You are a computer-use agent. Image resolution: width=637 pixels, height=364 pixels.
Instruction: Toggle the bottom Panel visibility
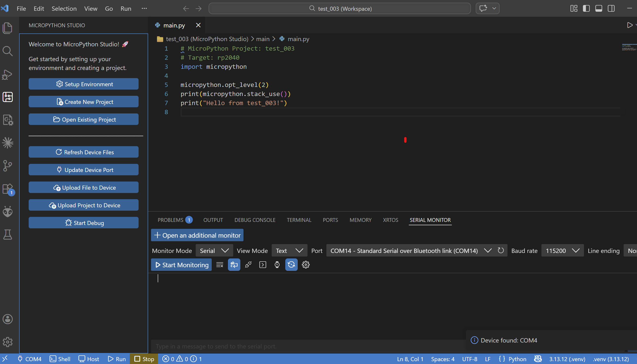click(x=599, y=9)
